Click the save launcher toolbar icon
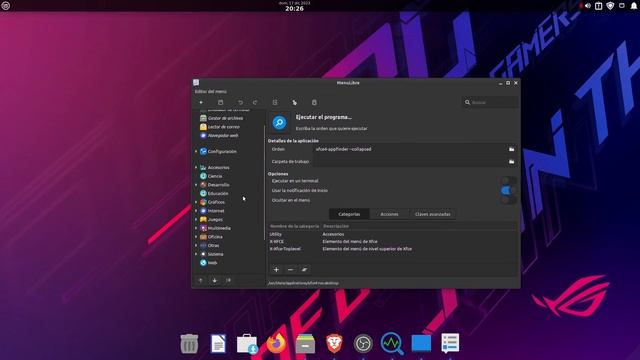 pos(220,102)
